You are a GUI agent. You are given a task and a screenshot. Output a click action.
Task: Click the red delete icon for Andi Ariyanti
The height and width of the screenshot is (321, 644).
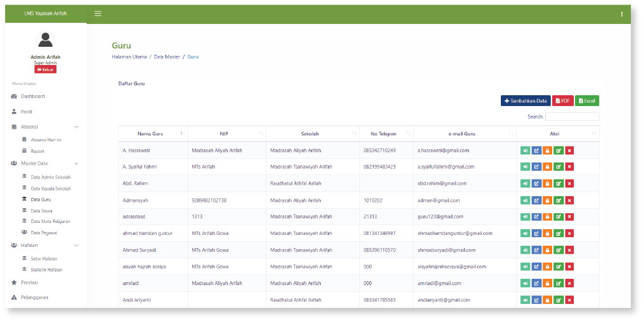(x=569, y=300)
